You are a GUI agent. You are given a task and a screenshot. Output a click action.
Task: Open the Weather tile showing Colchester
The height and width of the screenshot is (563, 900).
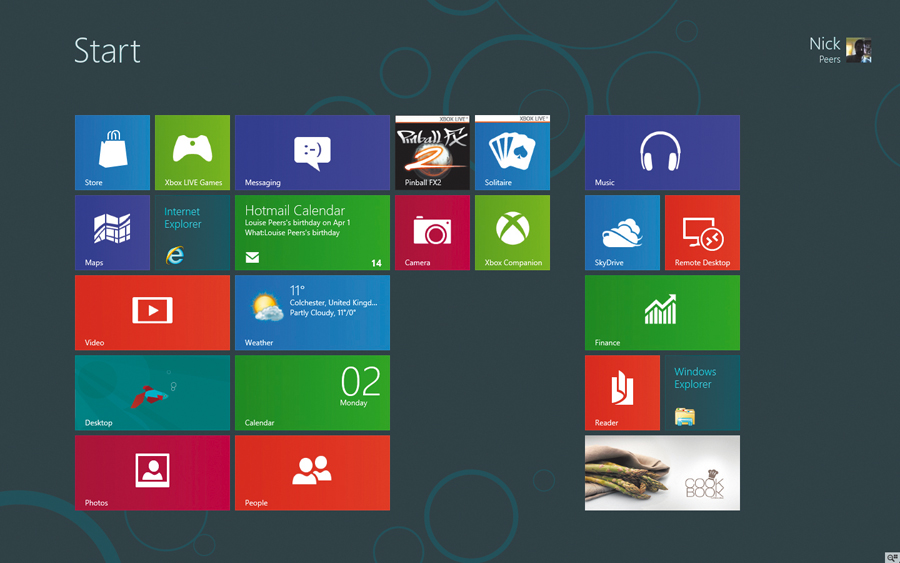312,313
